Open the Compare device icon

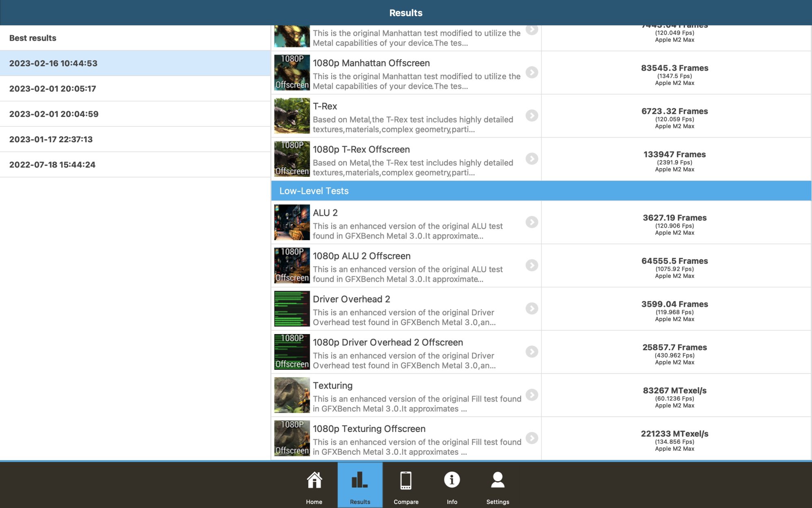tap(406, 480)
